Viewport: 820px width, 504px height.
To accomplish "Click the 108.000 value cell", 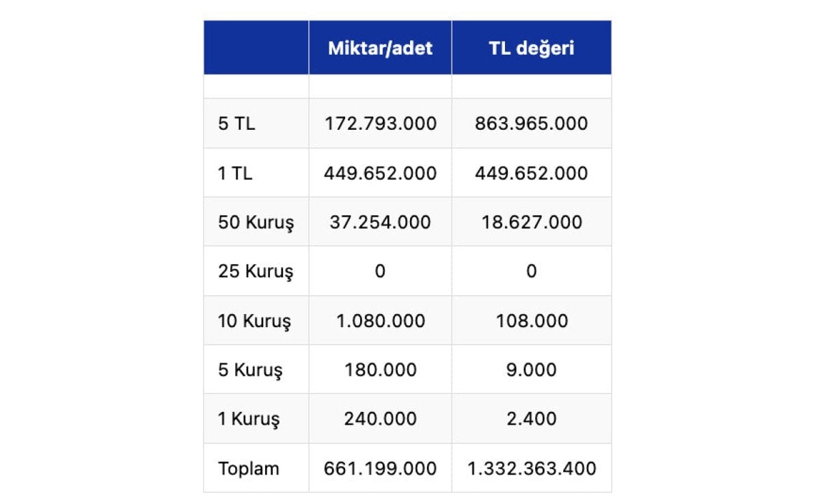I will 531,321.
